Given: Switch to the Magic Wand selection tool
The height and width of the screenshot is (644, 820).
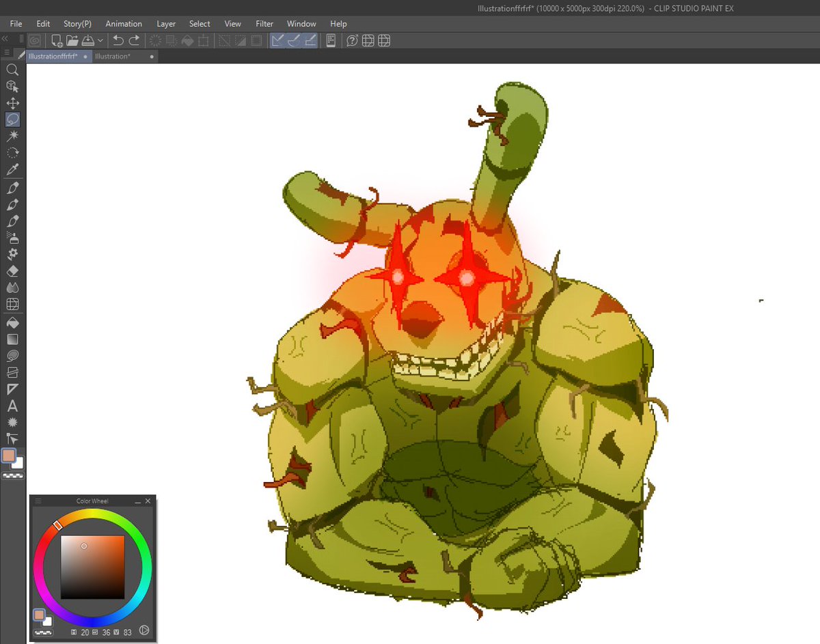Looking at the screenshot, I should tap(12, 136).
